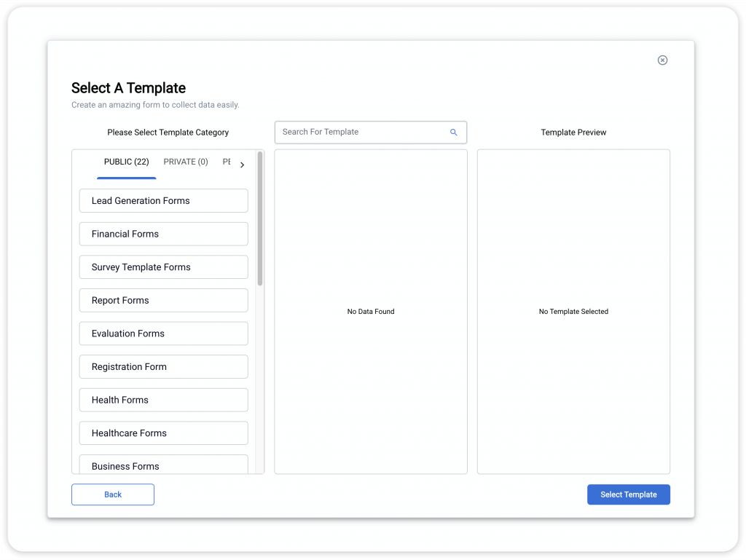Select the Health Forms category
This screenshot has width=746, height=560.
163,400
